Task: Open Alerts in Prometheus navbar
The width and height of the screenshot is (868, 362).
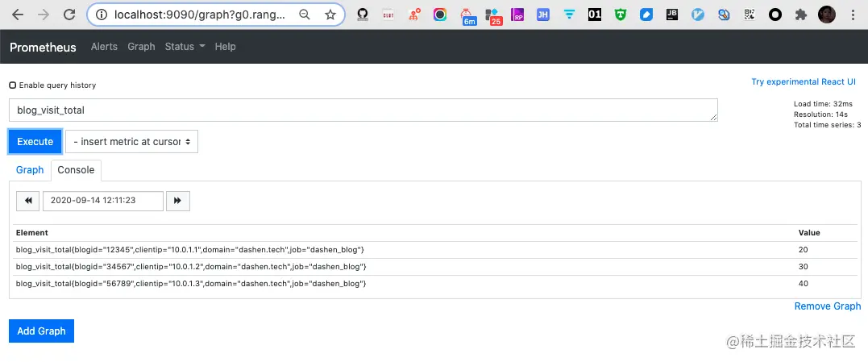Action: [104, 47]
